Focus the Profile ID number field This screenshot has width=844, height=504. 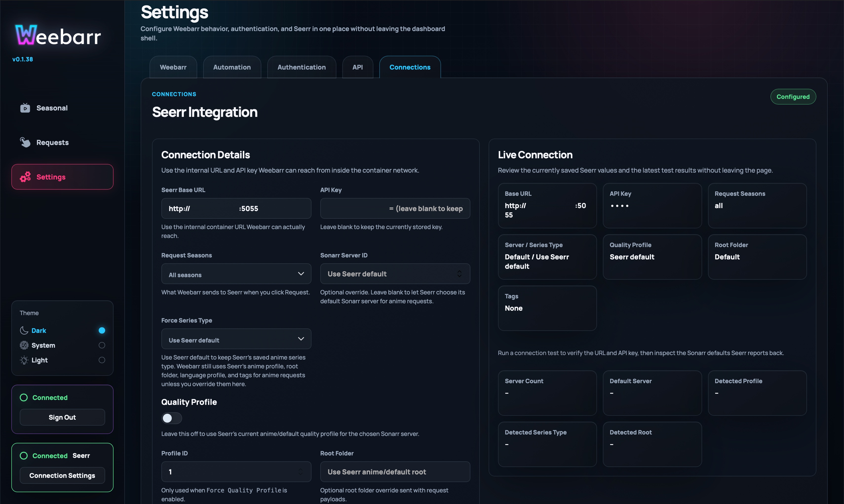tap(236, 472)
